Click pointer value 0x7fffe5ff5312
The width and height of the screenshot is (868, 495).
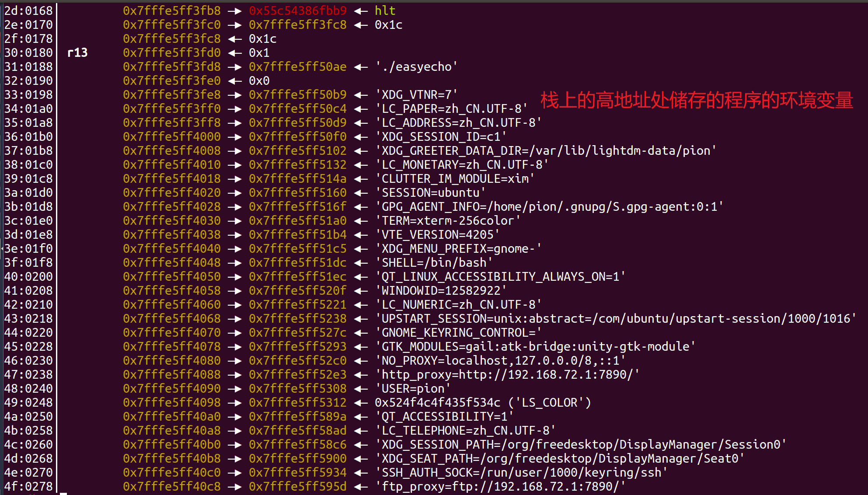297,403
